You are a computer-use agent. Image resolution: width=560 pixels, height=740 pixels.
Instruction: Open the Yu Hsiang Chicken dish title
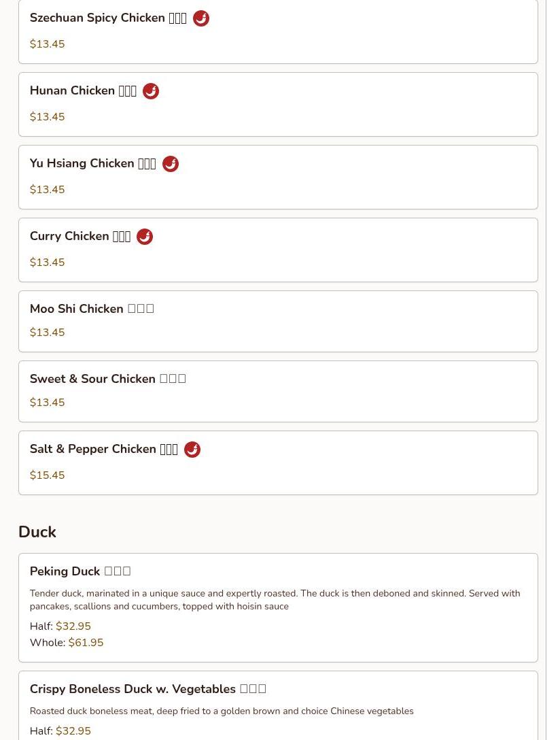(x=93, y=163)
